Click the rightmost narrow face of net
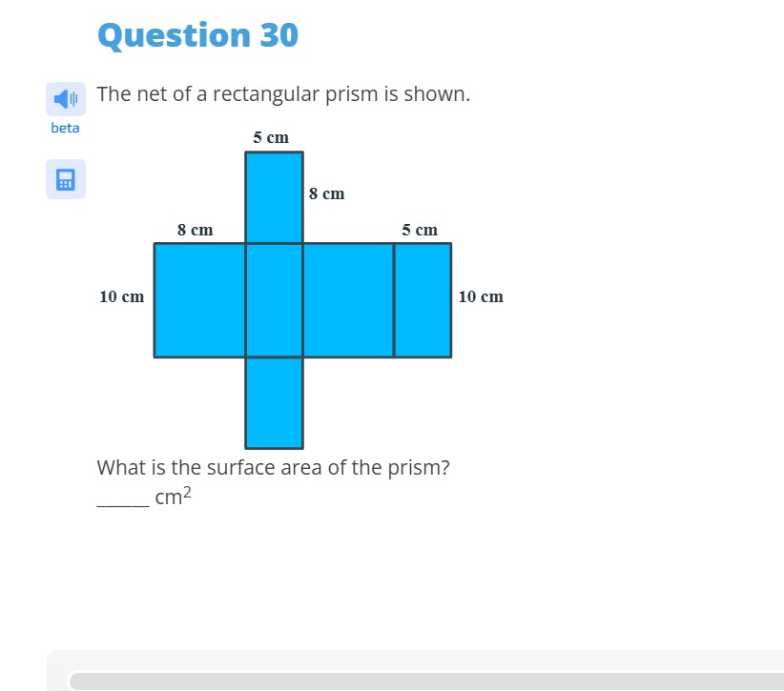Viewport: 784px width, 691px height. (x=423, y=300)
